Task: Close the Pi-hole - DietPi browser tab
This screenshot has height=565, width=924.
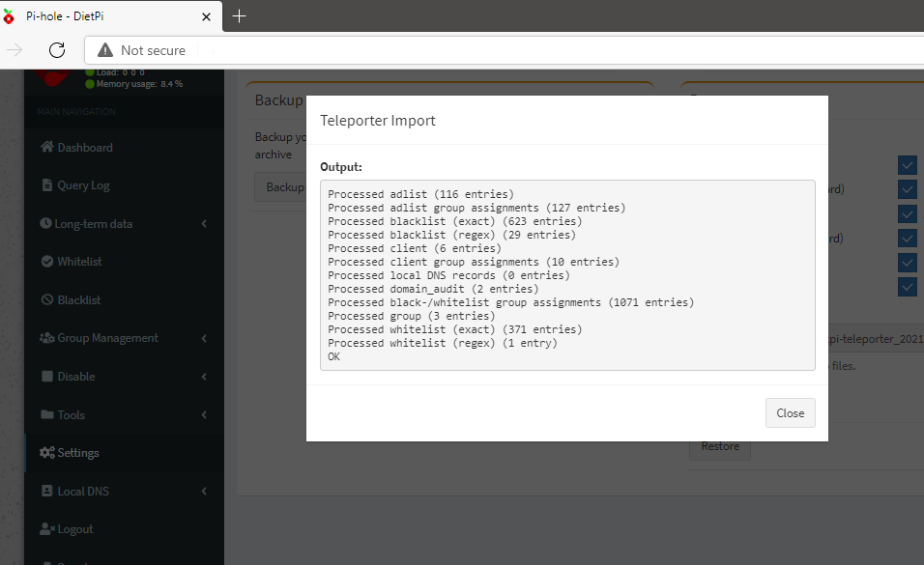Action: pyautogui.click(x=206, y=16)
